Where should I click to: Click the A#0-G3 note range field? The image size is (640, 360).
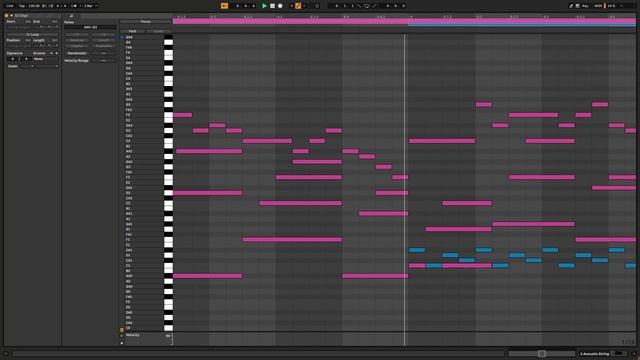pyautogui.click(x=90, y=27)
